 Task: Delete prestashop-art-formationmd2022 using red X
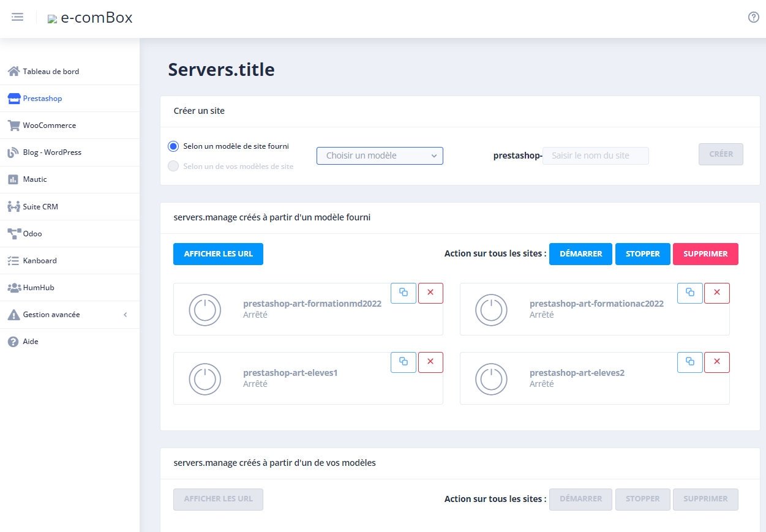click(430, 293)
